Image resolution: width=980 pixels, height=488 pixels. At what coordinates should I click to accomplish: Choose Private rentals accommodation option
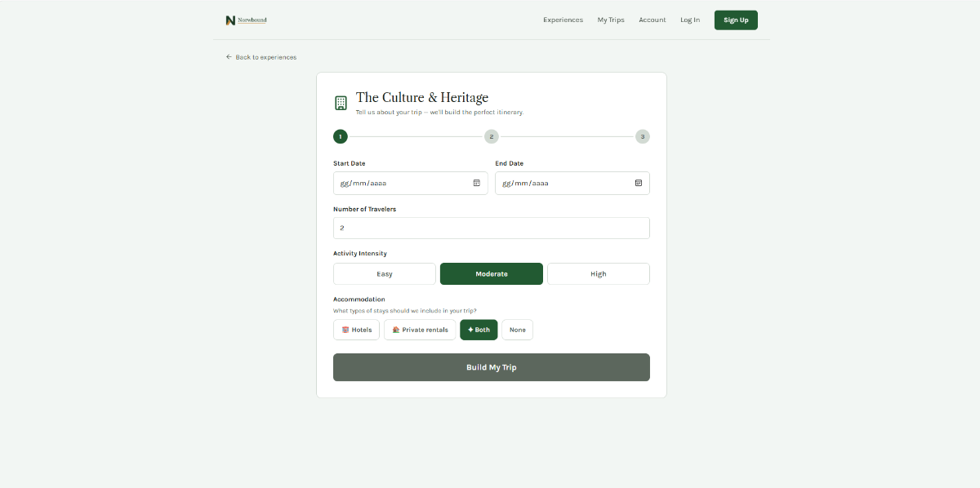click(420, 330)
